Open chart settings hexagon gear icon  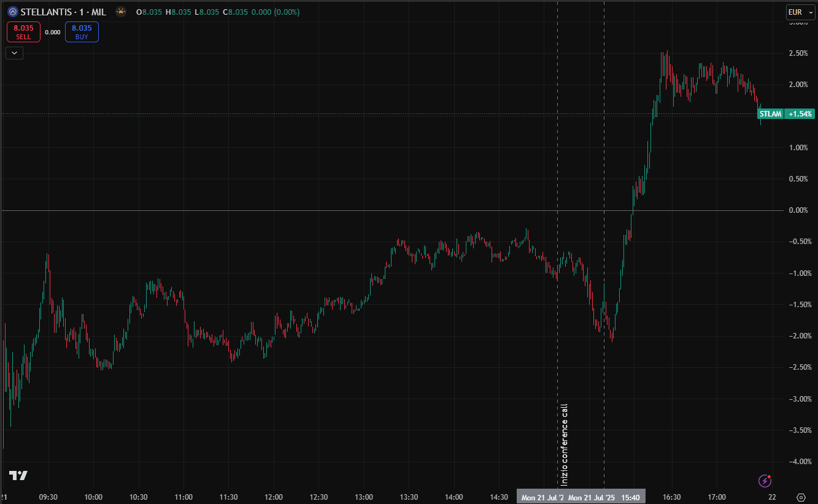[x=801, y=497]
